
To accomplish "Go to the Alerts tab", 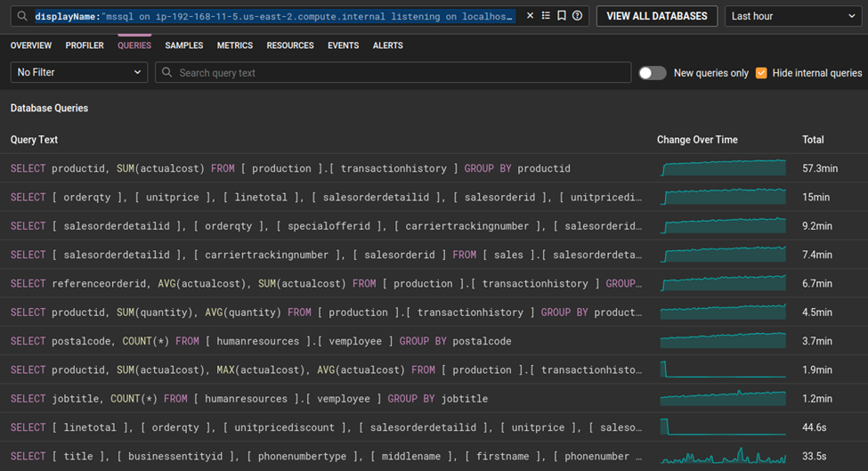I will coord(387,45).
